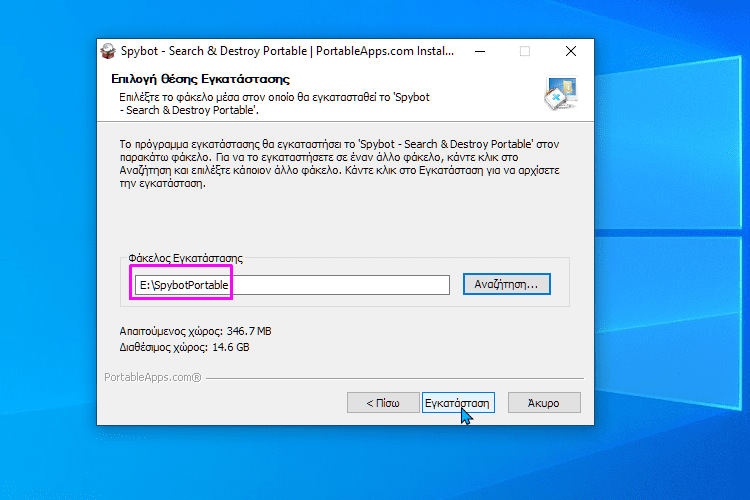Click the 'Φάκελος Εγκατάστασης' group label
Image resolution: width=750 pixels, height=500 pixels.
(x=185, y=258)
